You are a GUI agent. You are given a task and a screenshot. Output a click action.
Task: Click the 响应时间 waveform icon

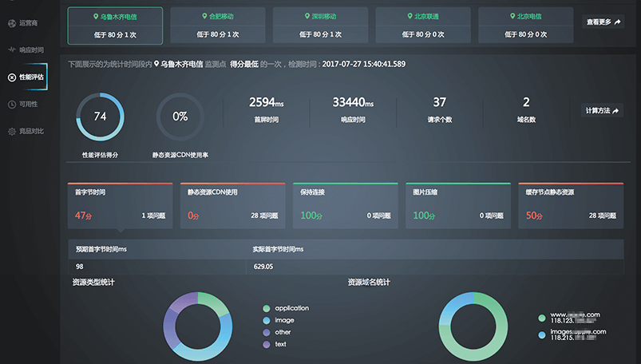11,49
